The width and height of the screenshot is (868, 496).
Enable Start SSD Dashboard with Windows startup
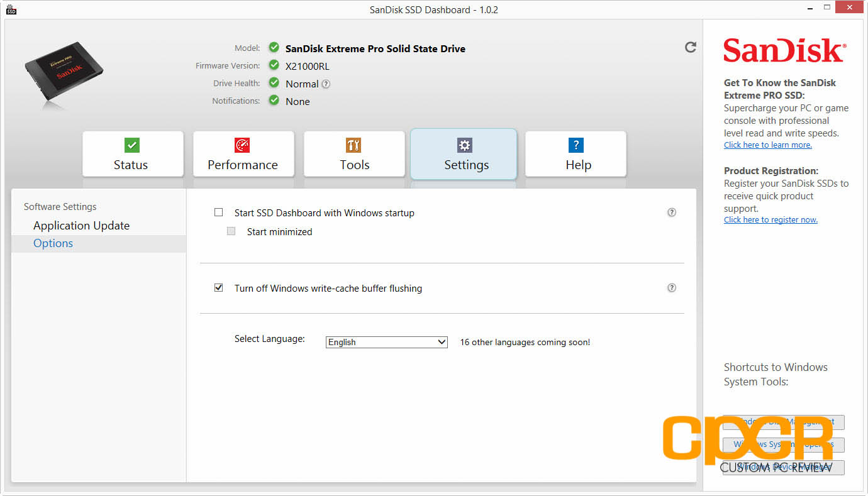(x=219, y=212)
